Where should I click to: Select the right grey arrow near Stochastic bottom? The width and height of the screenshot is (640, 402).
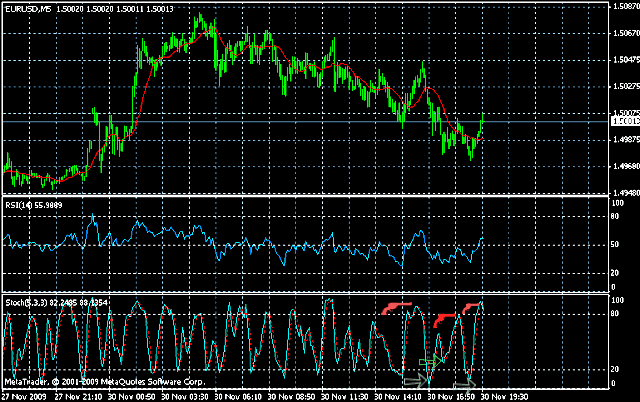[x=464, y=381]
